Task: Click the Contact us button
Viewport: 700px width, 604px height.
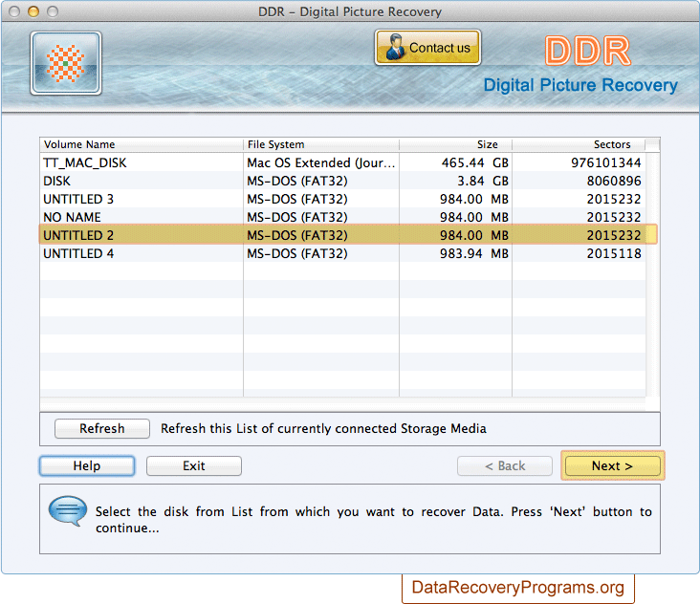Action: click(x=427, y=47)
